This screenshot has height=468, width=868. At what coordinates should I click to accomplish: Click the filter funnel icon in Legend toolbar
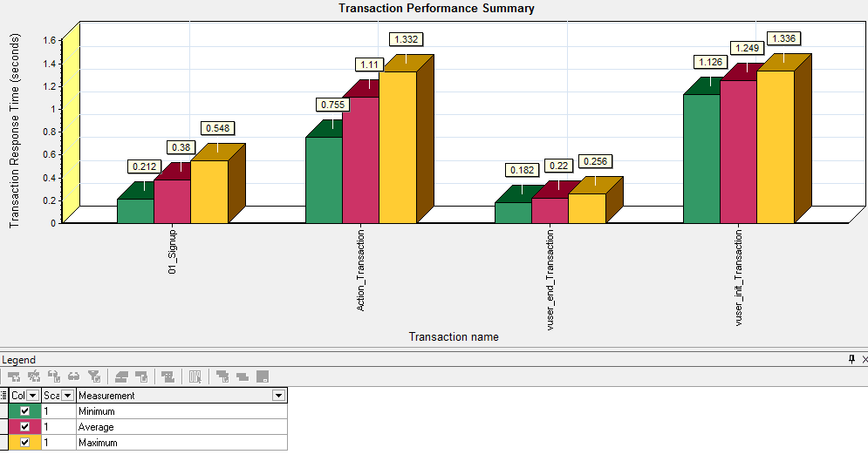pyautogui.click(x=94, y=376)
